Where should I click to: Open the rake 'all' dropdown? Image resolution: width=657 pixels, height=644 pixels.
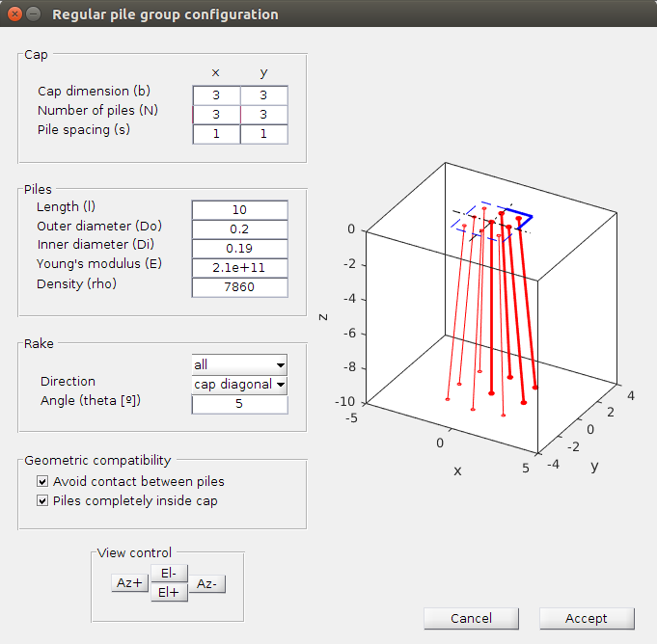(x=239, y=364)
